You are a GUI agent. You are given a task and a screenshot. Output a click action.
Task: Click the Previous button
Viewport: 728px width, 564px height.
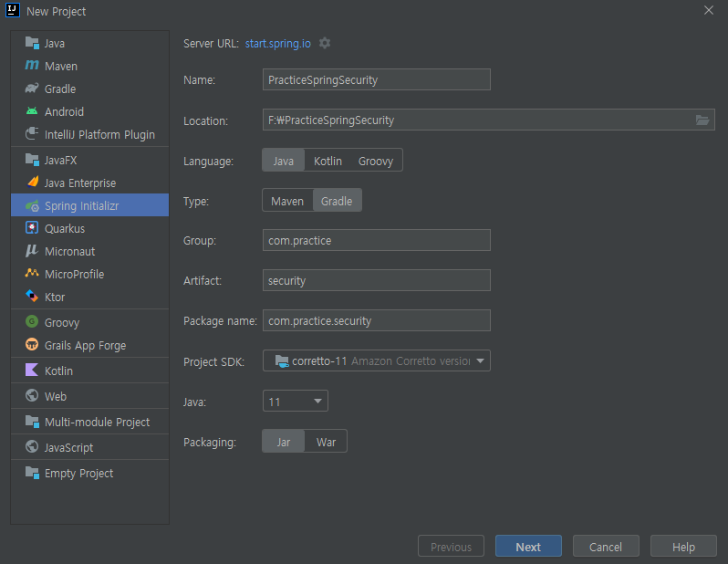451,547
